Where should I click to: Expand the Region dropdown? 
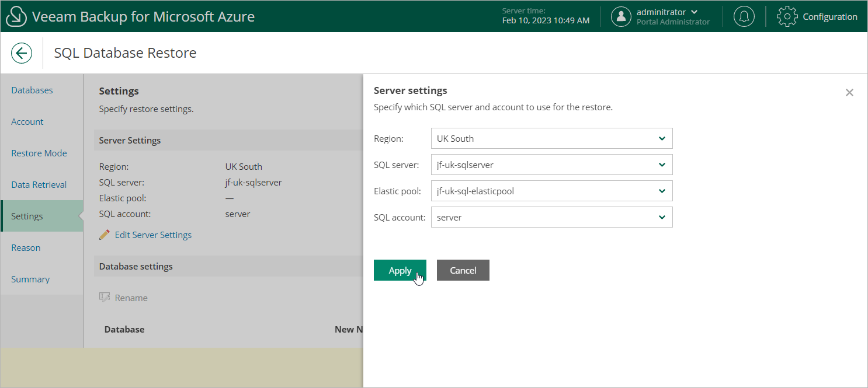[x=552, y=138]
